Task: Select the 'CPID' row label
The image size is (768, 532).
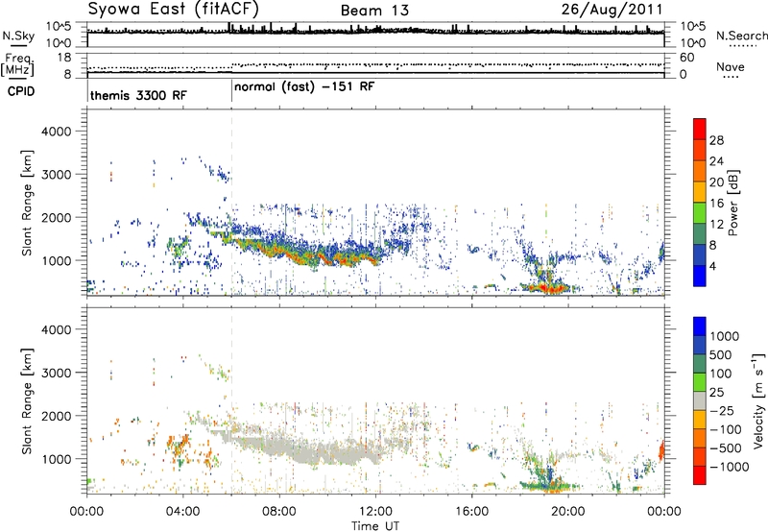Action: point(21,91)
